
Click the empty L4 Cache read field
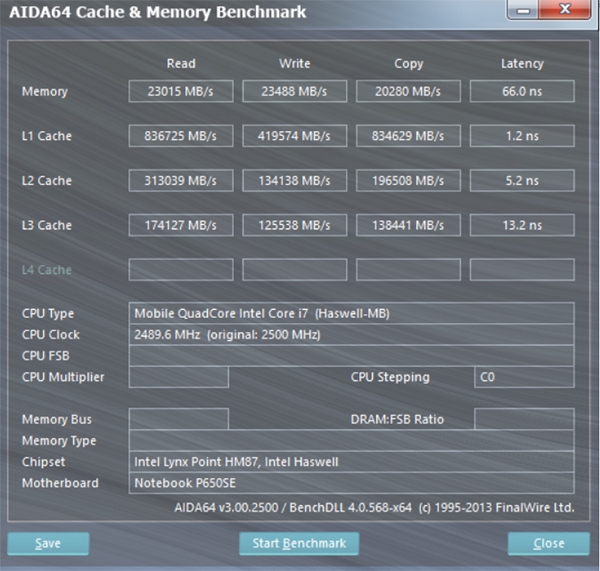[181, 269]
